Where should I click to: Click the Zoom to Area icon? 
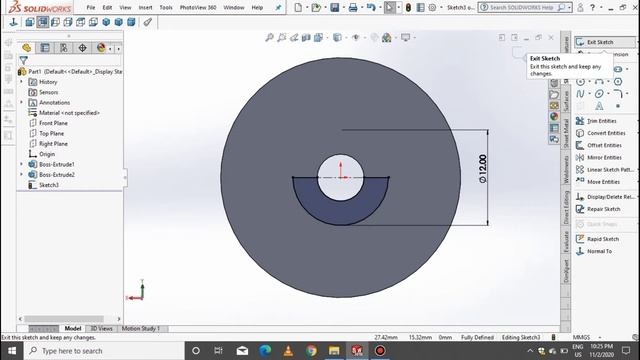(x=281, y=38)
